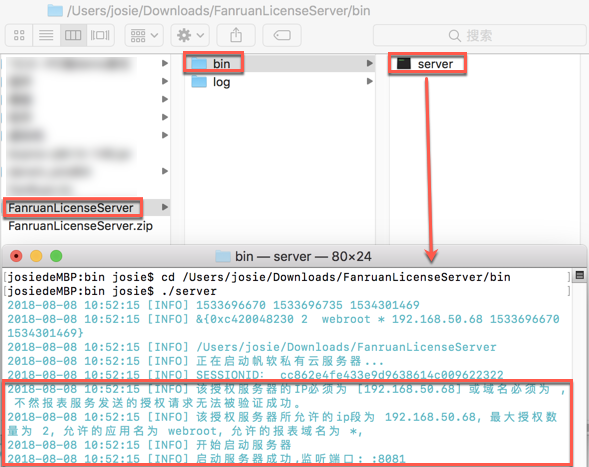
Task: Switch to gallery cover flow view
Action: (x=100, y=36)
